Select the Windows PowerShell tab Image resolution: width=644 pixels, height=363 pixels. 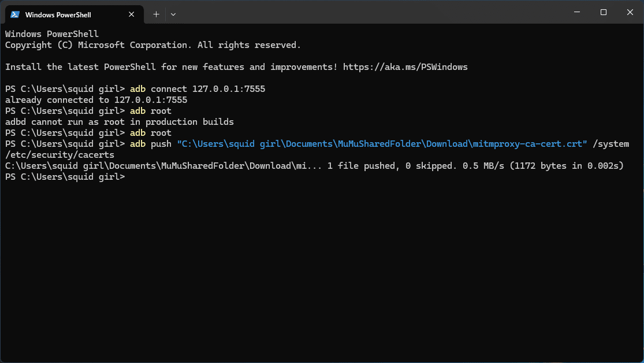tap(64, 14)
